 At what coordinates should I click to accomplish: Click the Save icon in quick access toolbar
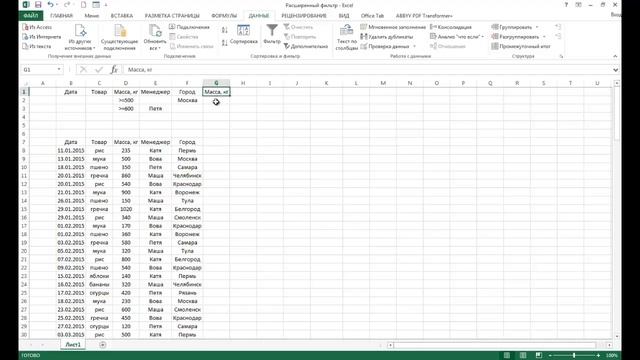(x=38, y=5)
